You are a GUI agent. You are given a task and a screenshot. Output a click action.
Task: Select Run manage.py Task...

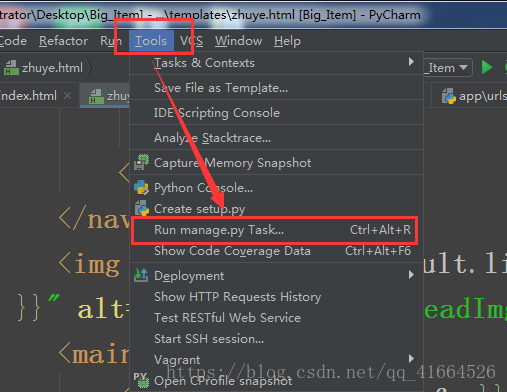tap(276, 230)
